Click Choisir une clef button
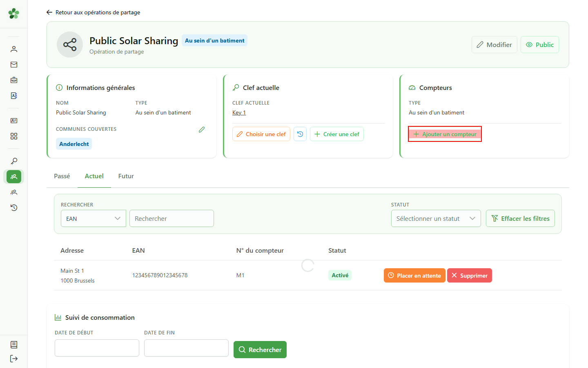This screenshot has height=368, width=588. click(261, 134)
